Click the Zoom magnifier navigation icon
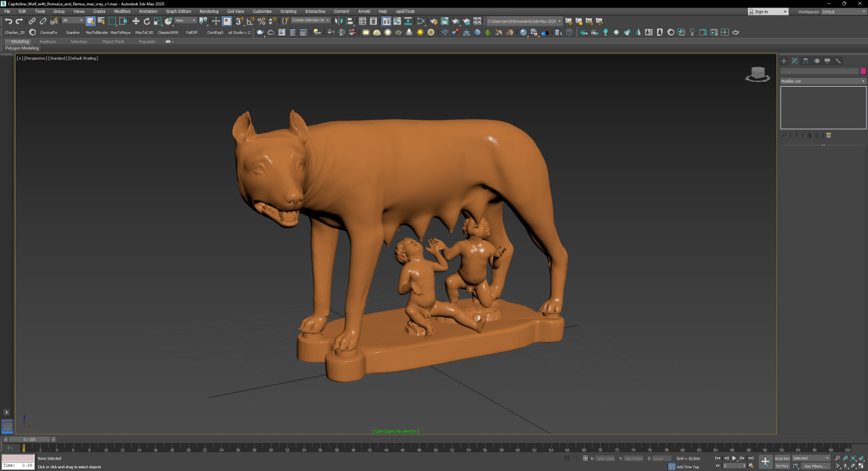The width and height of the screenshot is (868, 471). (x=837, y=458)
